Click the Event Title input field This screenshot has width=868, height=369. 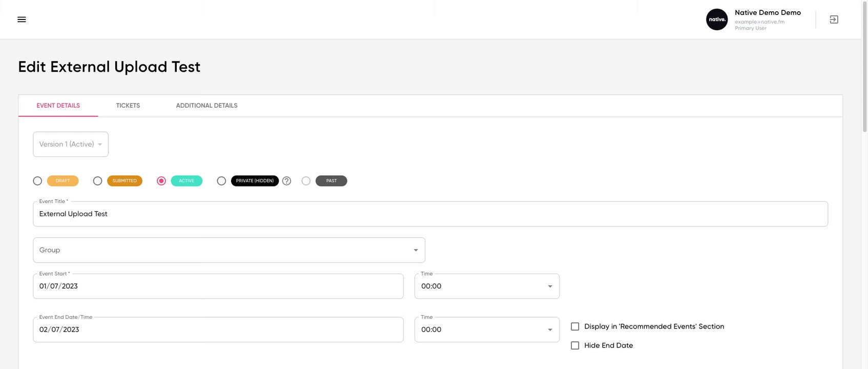[430, 214]
